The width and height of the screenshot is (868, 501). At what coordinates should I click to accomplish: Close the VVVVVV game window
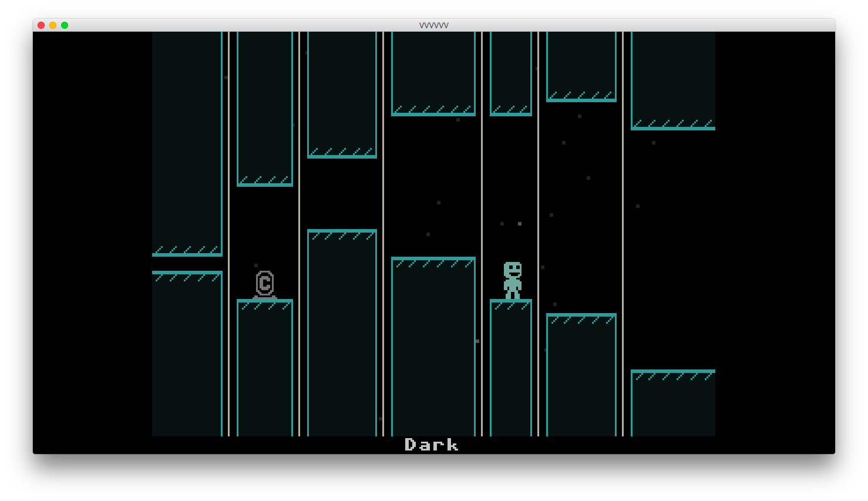(x=41, y=25)
